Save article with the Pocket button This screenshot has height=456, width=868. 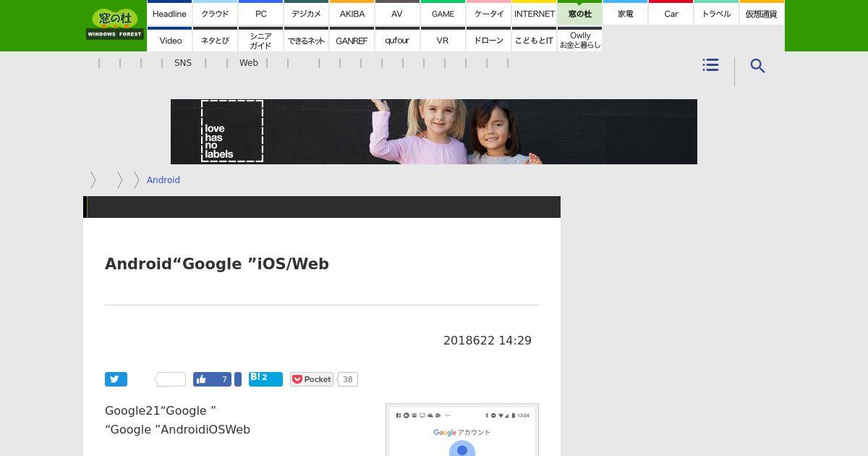click(312, 379)
